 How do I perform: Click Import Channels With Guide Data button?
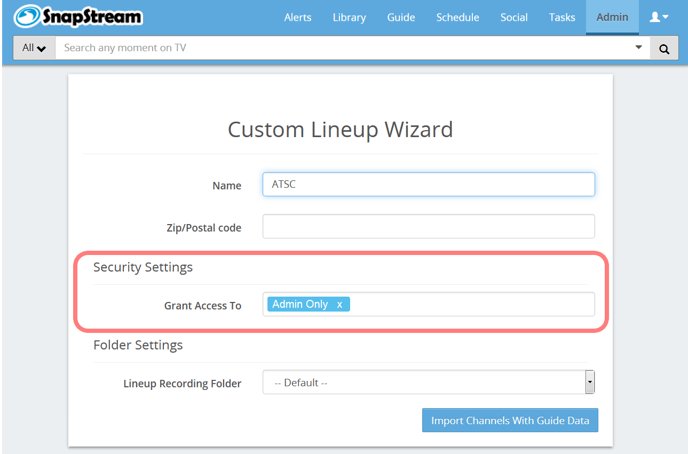pyautogui.click(x=510, y=420)
